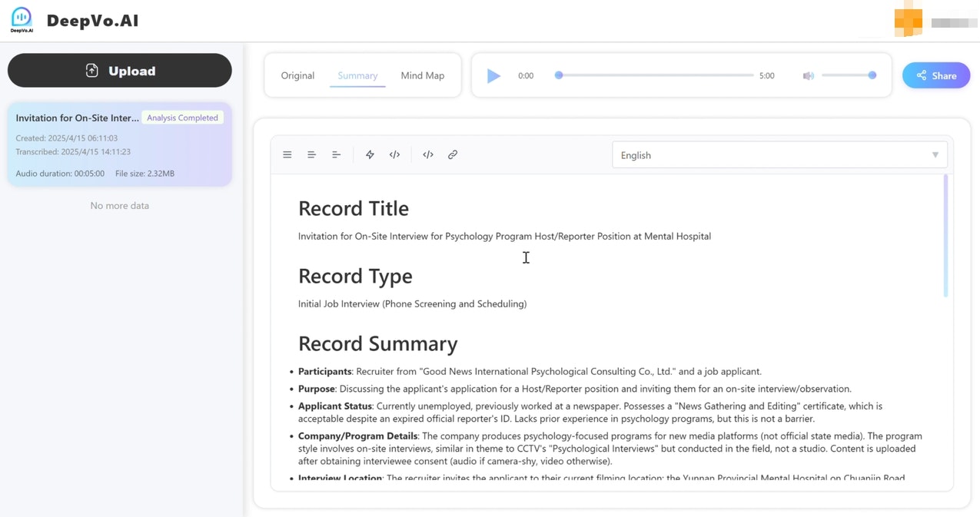Click the audio progress slider handle
Screen dimensions: 980x517
pos(559,75)
